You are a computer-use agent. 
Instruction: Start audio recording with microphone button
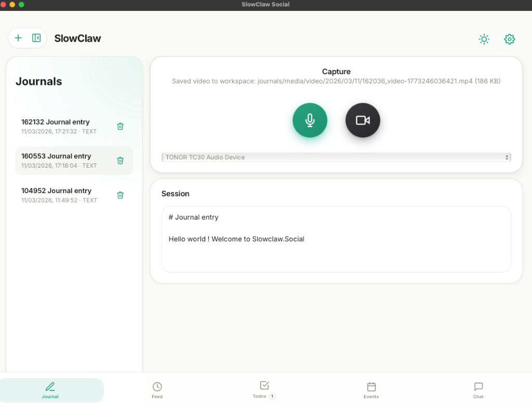coord(310,120)
